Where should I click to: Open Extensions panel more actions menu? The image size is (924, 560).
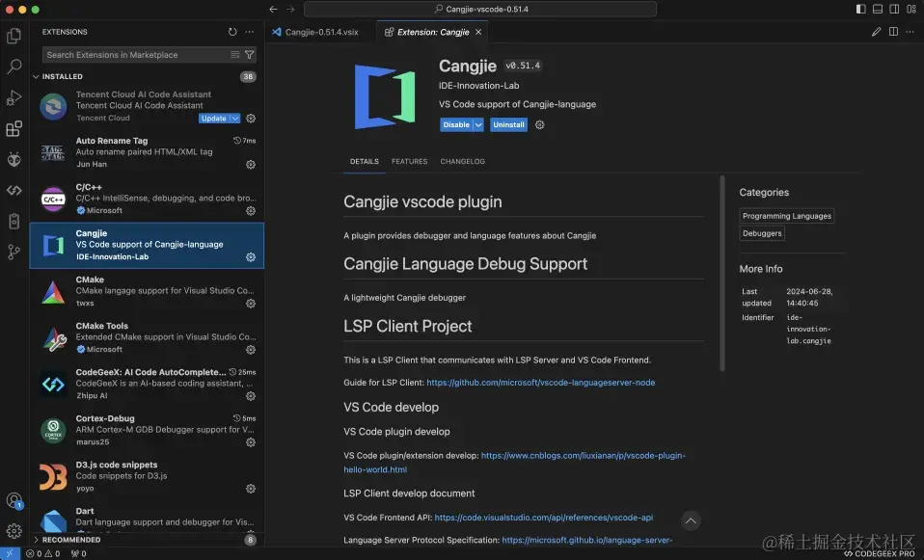(x=250, y=32)
